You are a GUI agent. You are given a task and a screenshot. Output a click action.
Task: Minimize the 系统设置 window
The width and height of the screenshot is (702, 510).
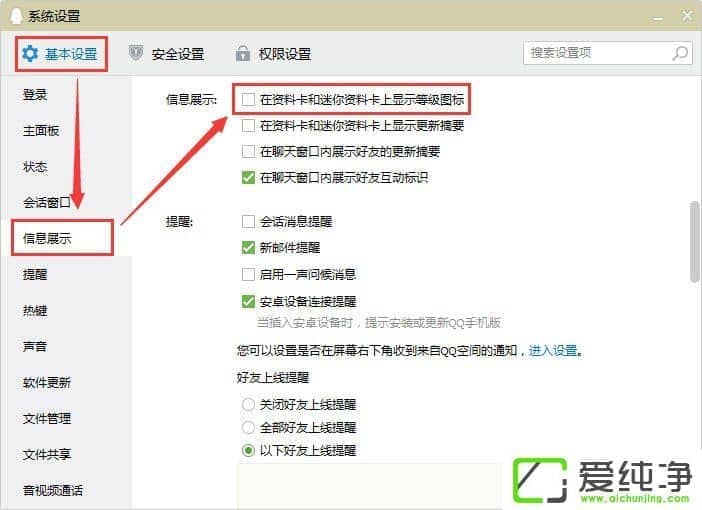click(658, 18)
